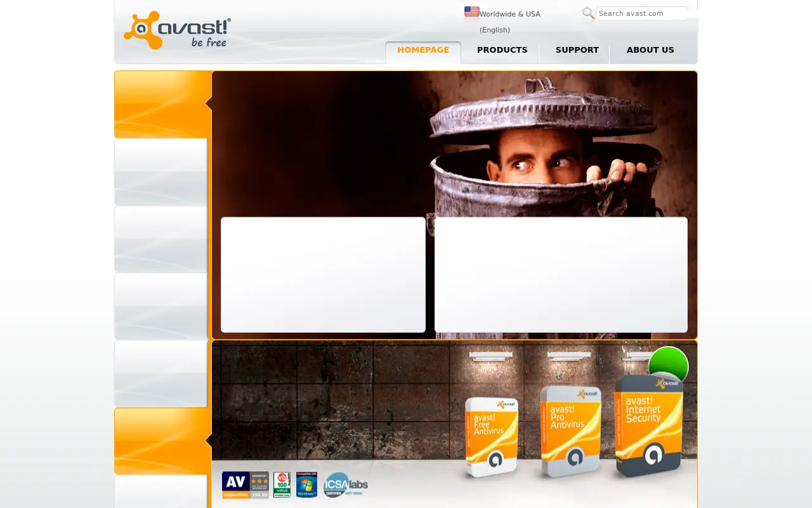Open the AV Comparatives award badge
The height and width of the screenshot is (508, 812).
tap(246, 485)
